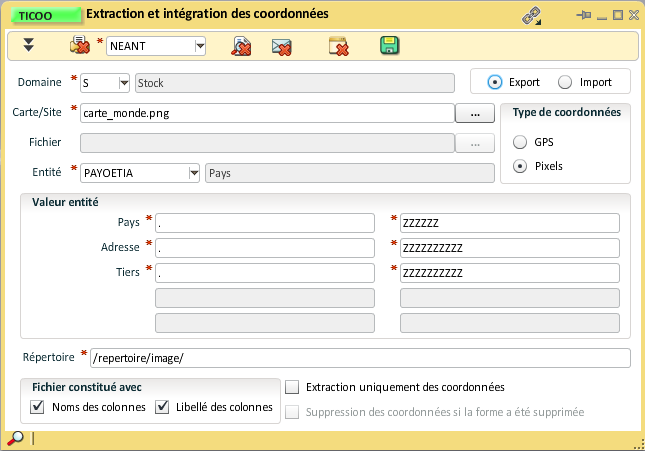The height and width of the screenshot is (451, 645).
Task: Click the green floppy disk save icon
Action: (389, 45)
